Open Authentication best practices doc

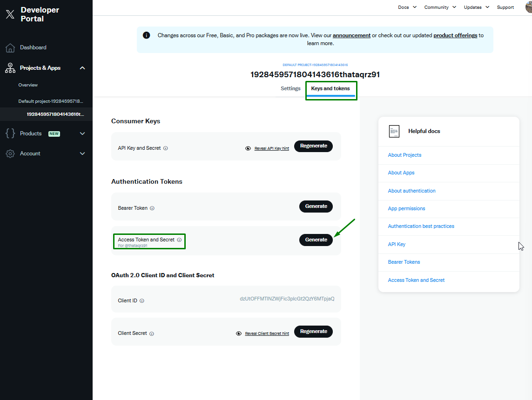[x=421, y=226]
